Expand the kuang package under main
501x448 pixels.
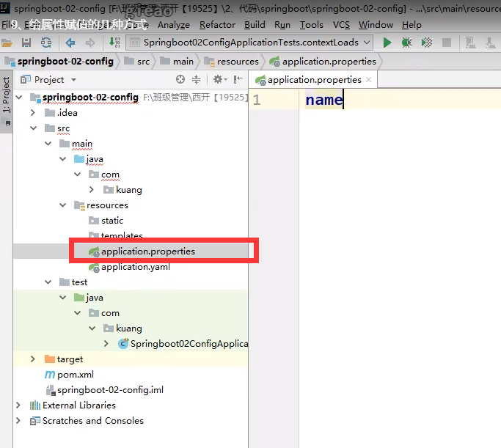pyautogui.click(x=92, y=190)
